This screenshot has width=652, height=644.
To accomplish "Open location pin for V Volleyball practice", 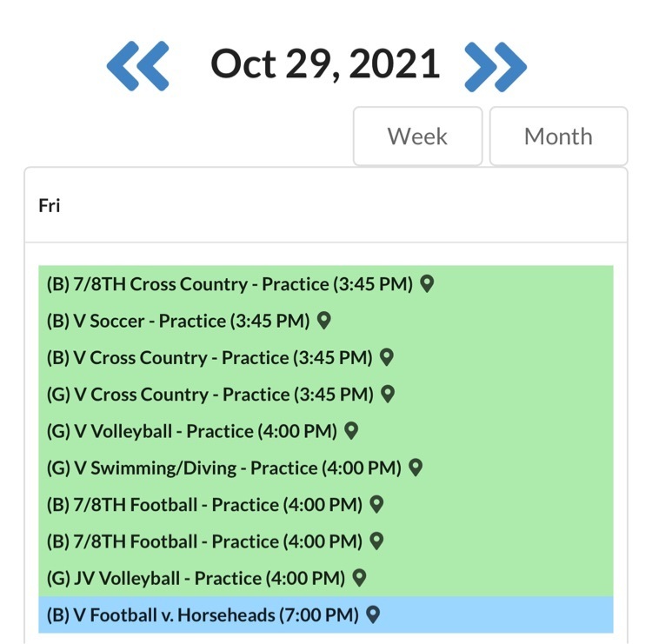I will tap(351, 431).
